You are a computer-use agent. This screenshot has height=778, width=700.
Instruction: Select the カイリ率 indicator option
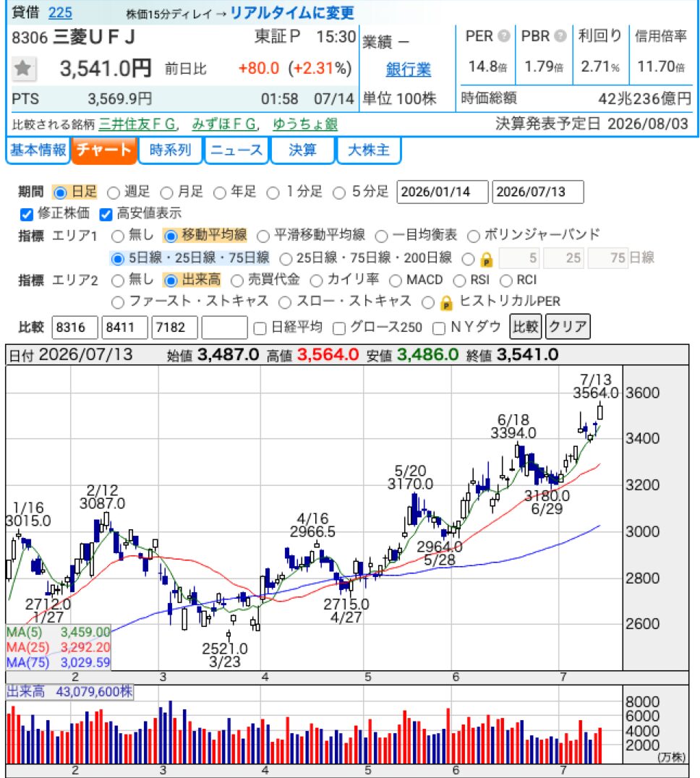coord(316,281)
